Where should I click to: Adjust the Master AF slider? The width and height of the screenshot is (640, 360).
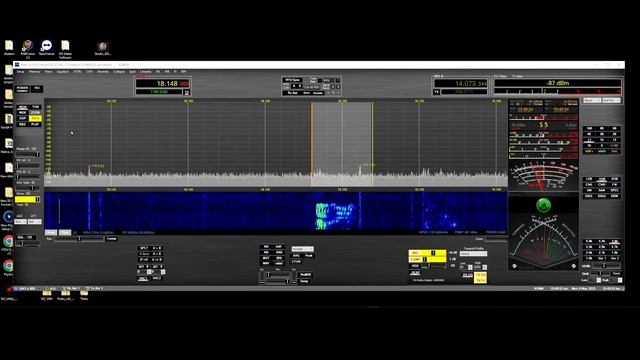pyautogui.click(x=28, y=155)
